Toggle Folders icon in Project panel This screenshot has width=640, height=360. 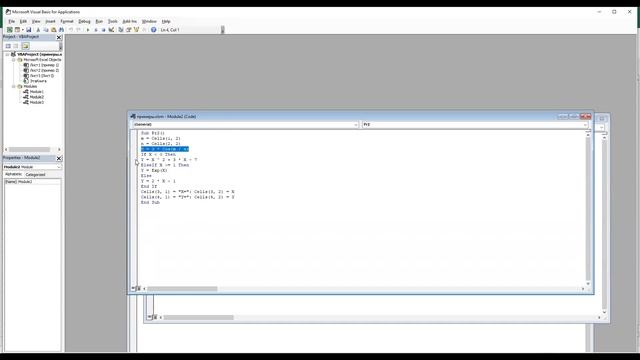(x=25, y=46)
